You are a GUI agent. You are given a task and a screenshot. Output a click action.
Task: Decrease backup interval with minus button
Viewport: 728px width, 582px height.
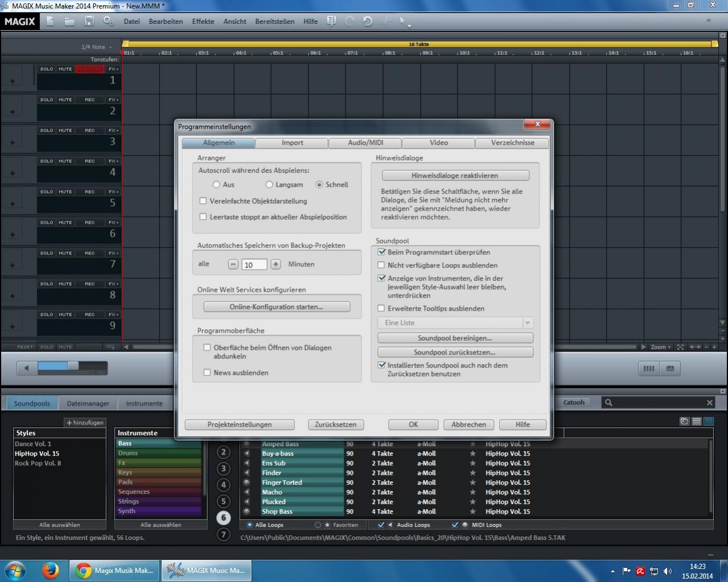[x=233, y=264]
